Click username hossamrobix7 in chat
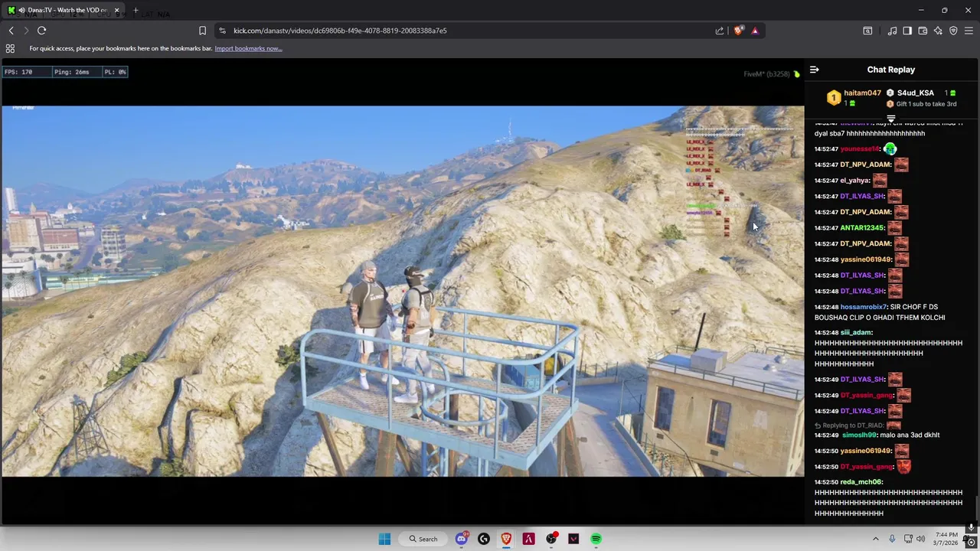The width and height of the screenshot is (980, 551). point(864,307)
